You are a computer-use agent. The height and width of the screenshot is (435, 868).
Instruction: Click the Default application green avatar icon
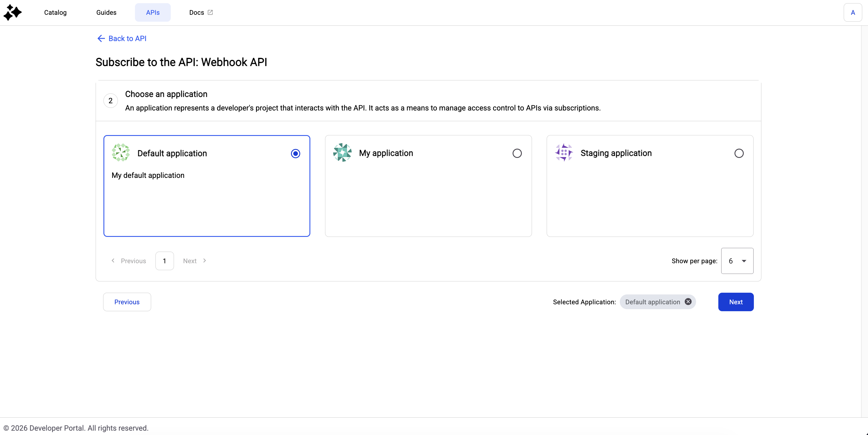point(120,153)
